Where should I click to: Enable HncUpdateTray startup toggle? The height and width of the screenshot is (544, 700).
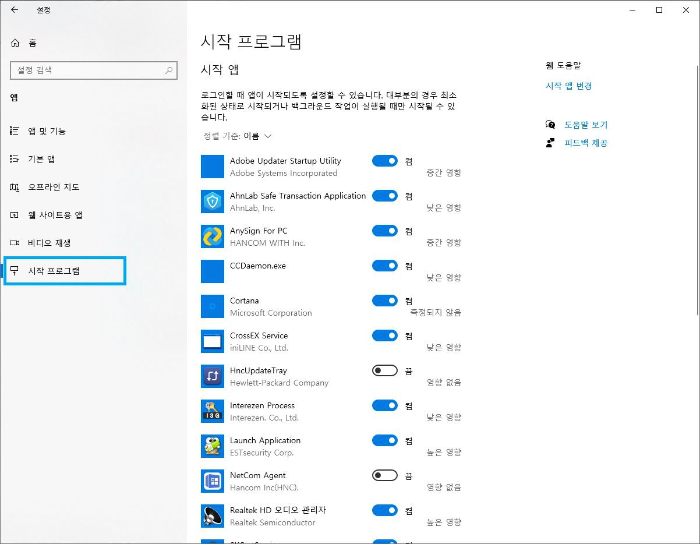(x=385, y=370)
